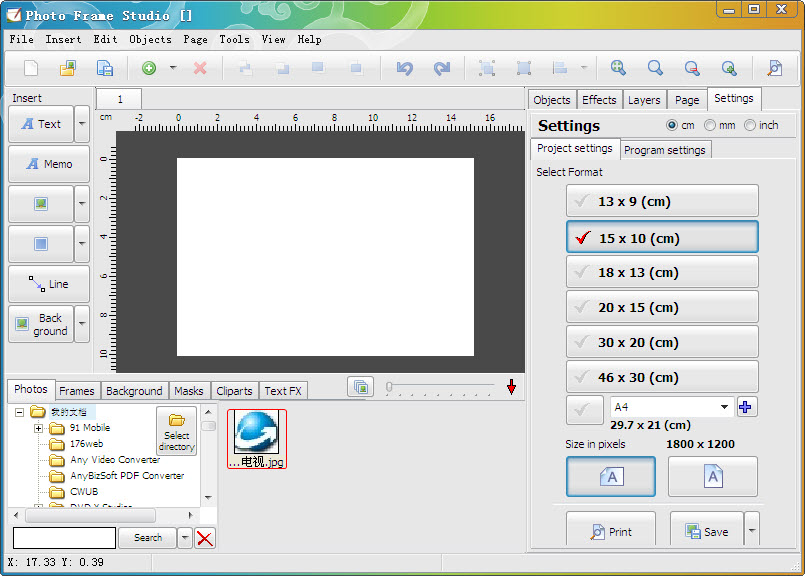The height and width of the screenshot is (576, 805).
Task: Select landscape page orientation button
Action: tap(611, 477)
